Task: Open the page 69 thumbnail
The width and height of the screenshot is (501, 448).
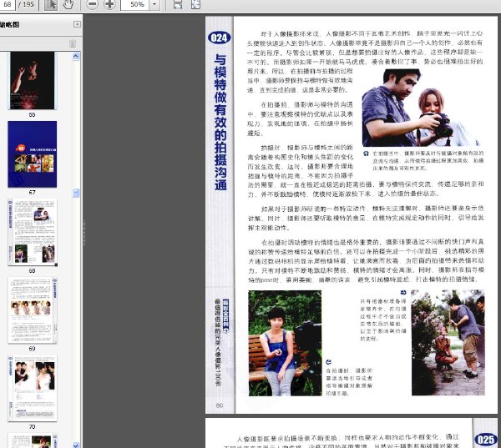Action: (x=33, y=310)
